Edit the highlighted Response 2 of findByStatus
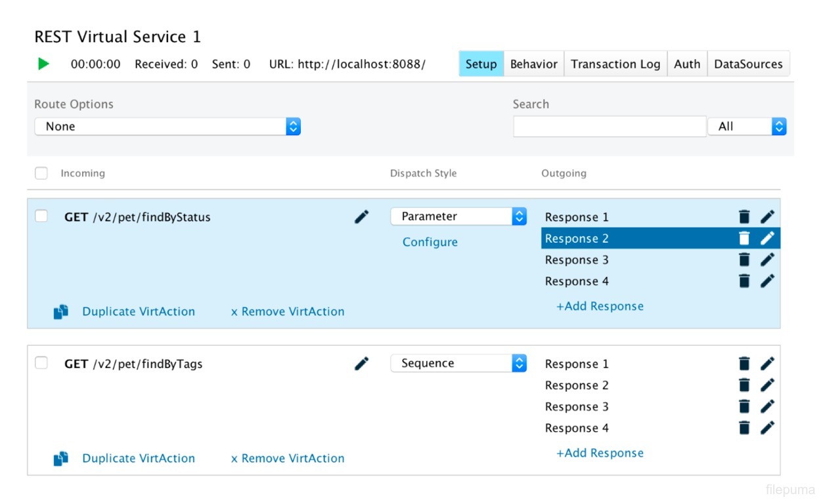Image resolution: width=823 pixels, height=504 pixels. [767, 238]
